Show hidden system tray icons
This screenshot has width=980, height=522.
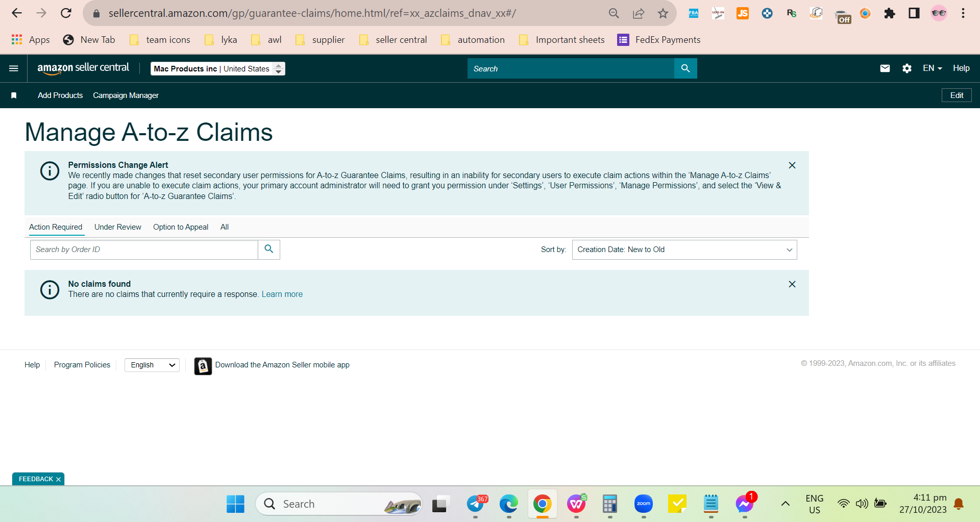786,504
